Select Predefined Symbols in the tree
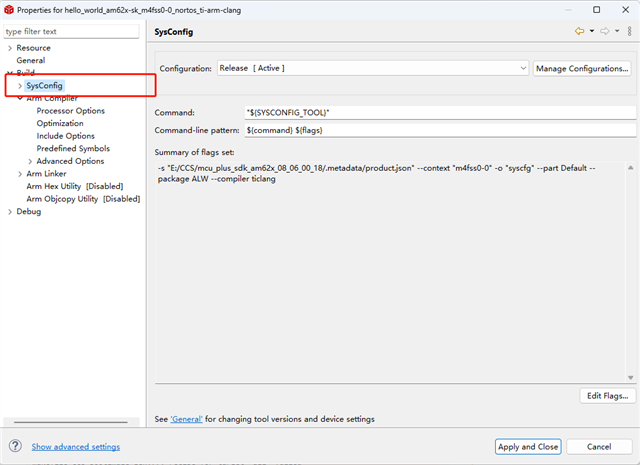 73,148
